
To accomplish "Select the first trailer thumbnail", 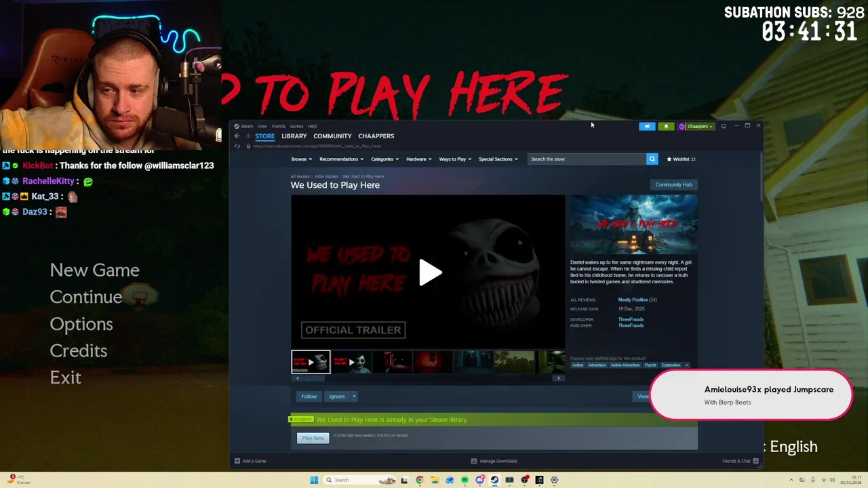I will pyautogui.click(x=311, y=362).
